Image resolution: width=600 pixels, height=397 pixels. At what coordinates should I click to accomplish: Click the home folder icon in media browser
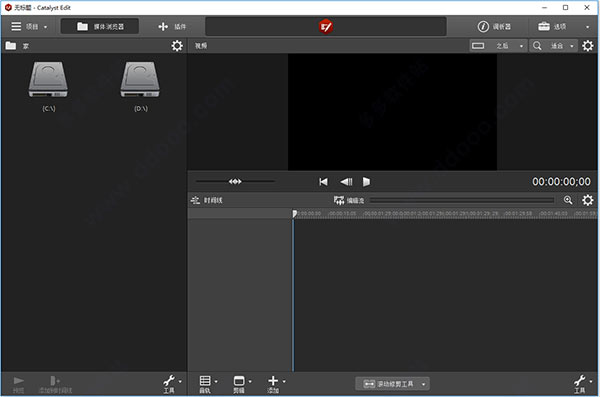(x=11, y=46)
